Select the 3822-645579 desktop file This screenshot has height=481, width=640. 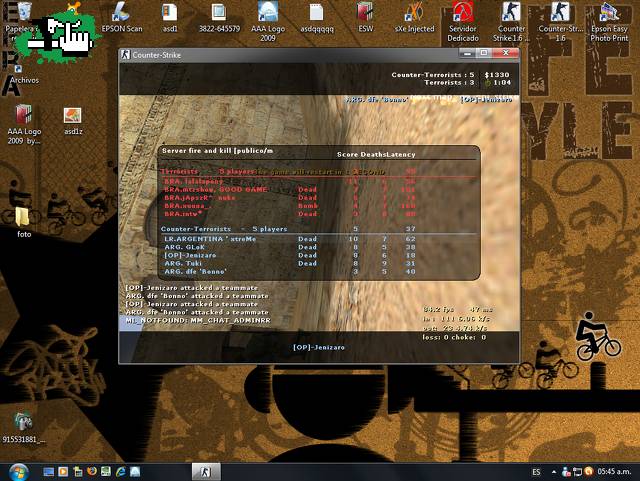[219, 17]
